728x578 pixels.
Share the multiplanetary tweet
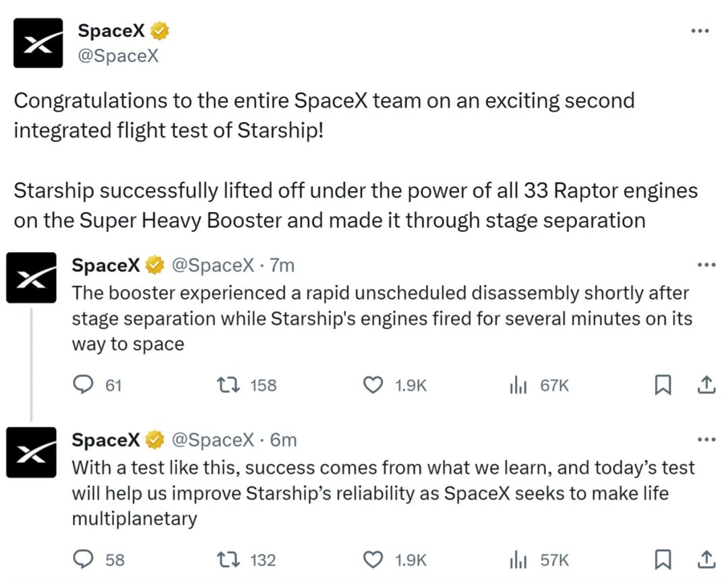[705, 559]
